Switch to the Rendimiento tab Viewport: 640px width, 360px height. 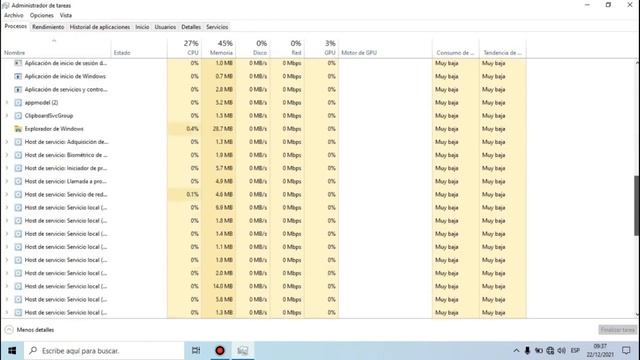click(x=48, y=27)
